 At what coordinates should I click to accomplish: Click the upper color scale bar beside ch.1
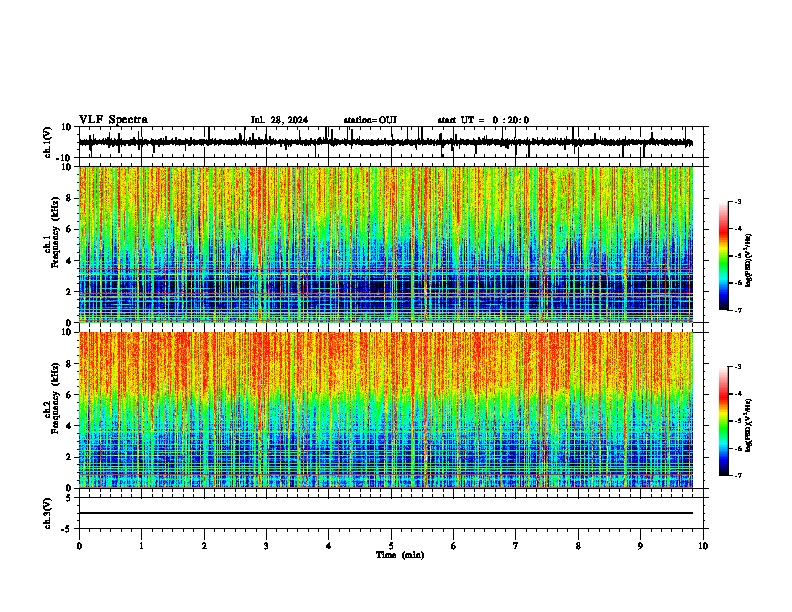[724, 256]
